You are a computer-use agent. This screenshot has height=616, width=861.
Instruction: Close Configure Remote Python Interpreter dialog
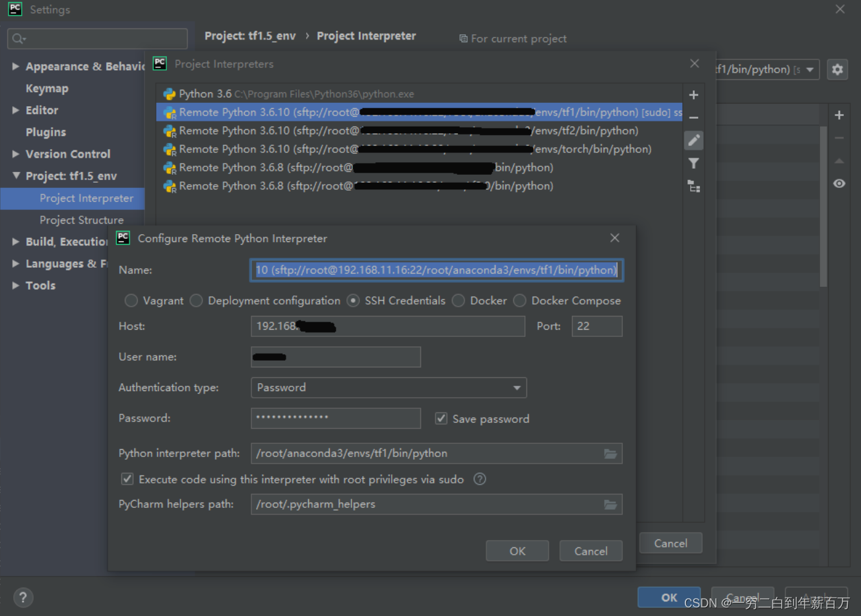coord(615,238)
